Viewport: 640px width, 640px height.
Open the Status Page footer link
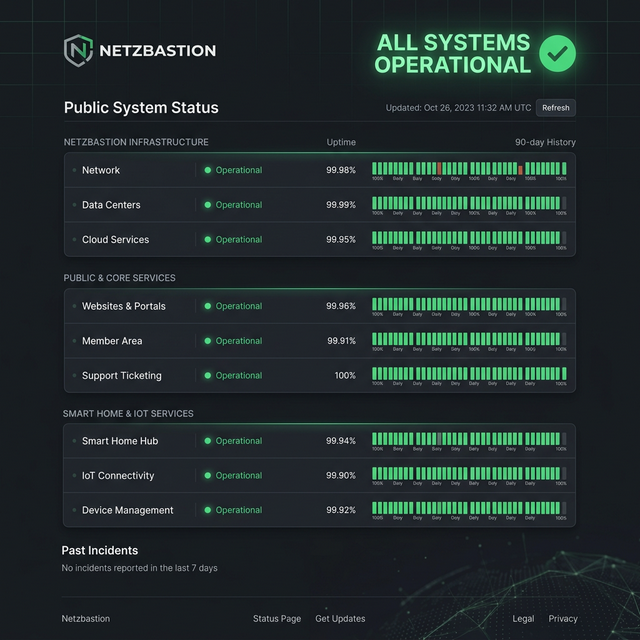click(x=277, y=619)
